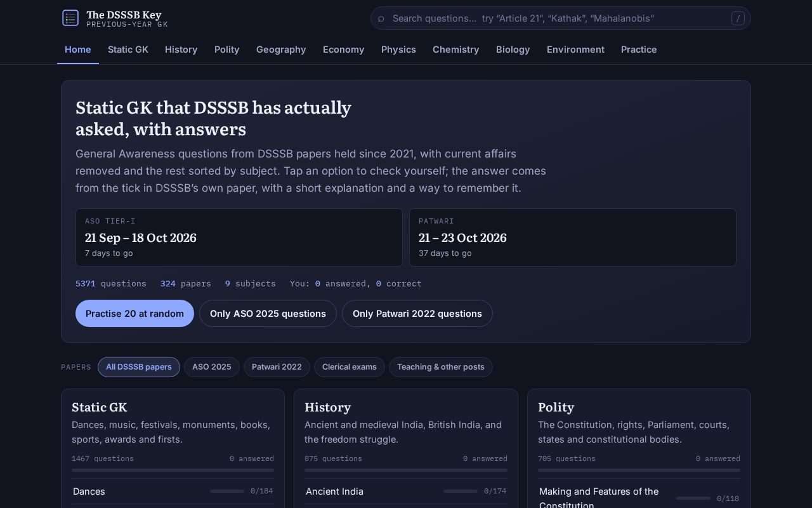The height and width of the screenshot is (508, 812).
Task: Go to the History nav tab
Action: pyautogui.click(x=181, y=50)
